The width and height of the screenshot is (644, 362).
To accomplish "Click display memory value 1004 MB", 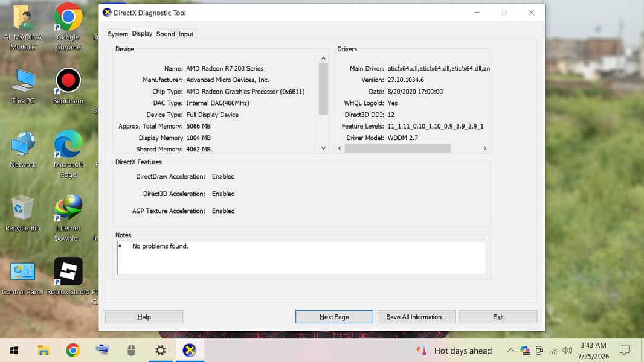I will pos(198,138).
